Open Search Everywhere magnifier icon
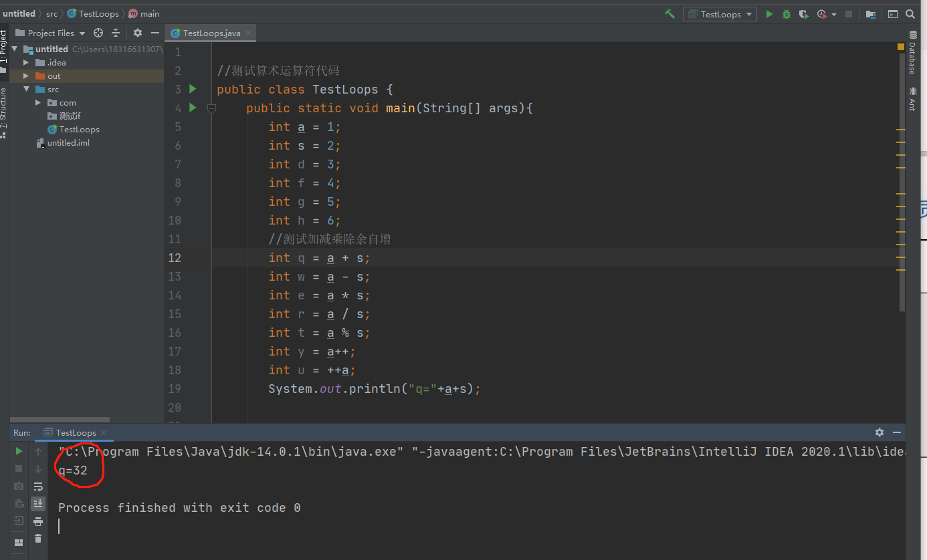 point(911,14)
